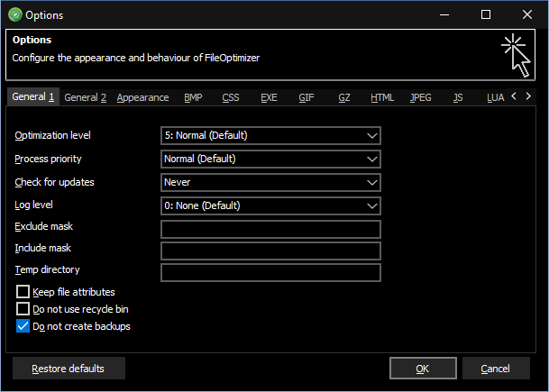Click the Check for updates label
Screen dimensions: 549x392
(54, 182)
